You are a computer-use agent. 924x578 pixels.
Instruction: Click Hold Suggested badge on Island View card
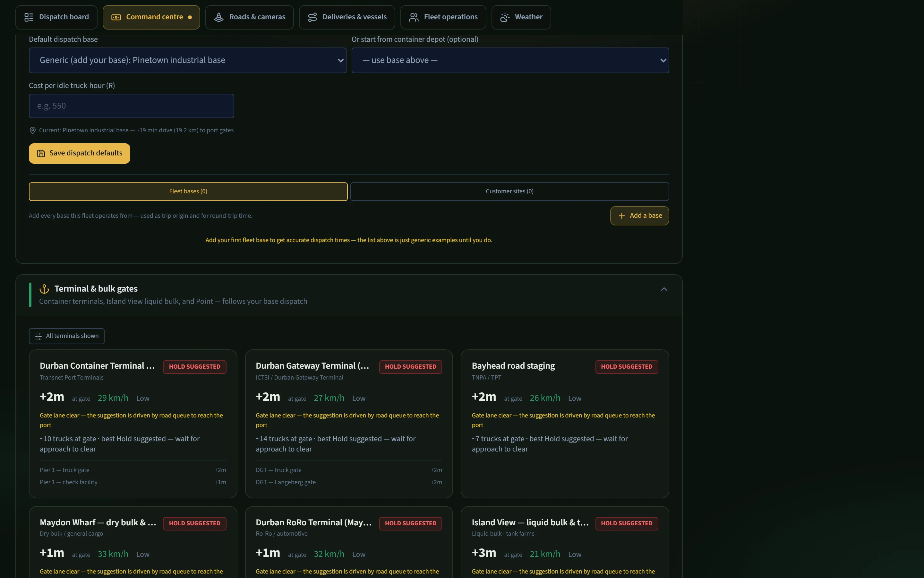627,524
